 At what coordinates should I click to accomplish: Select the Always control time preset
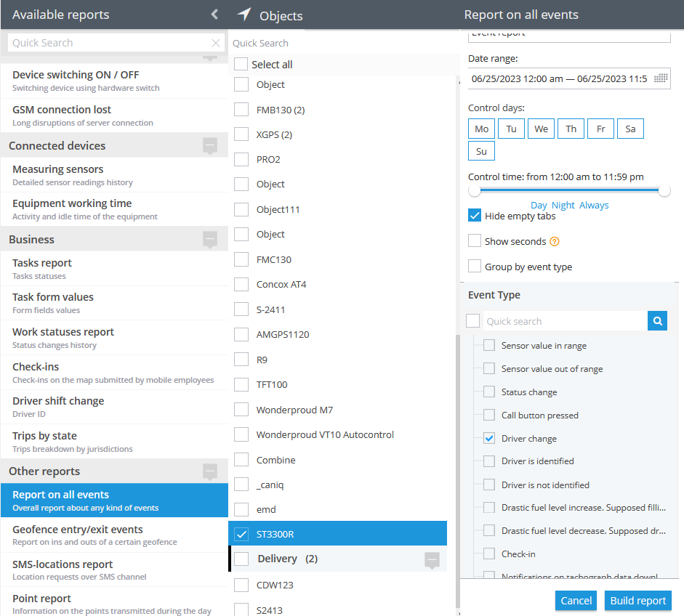click(x=594, y=205)
